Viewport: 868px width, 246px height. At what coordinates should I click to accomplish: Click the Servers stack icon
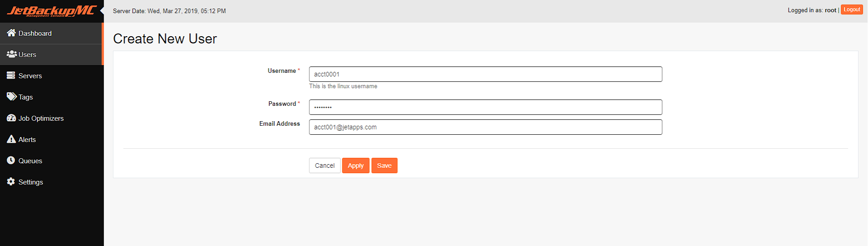[11, 75]
